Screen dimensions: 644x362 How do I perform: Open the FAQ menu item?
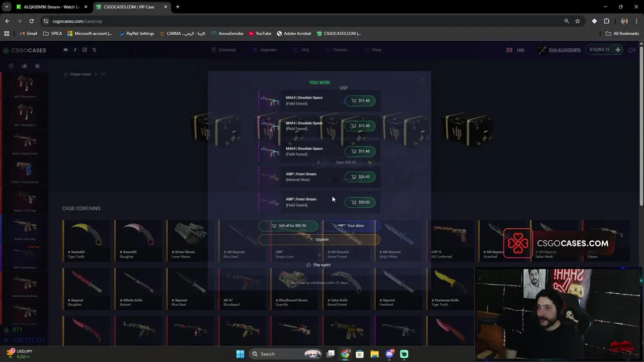click(x=301, y=50)
